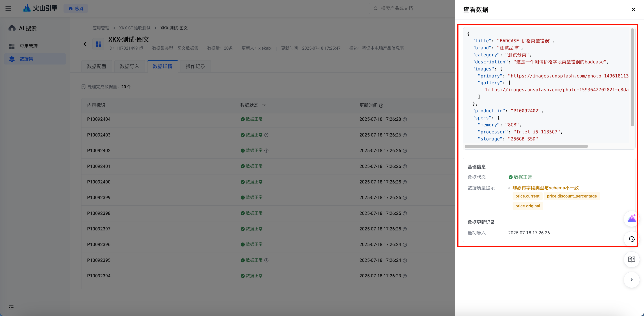This screenshot has width=644, height=316.
Task: Collapse the sidebar with bottom-left icon
Action: point(11,307)
